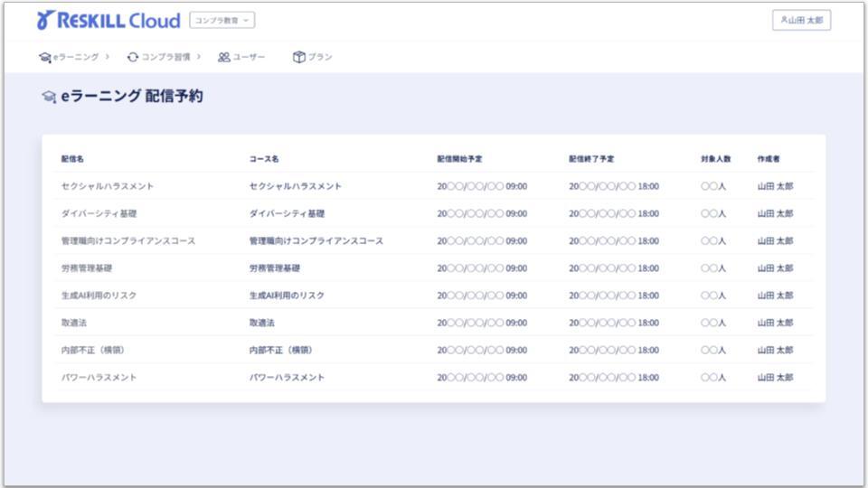The height and width of the screenshot is (488, 868).
Task: Click 山田 太郎 creator in 管理職向けコンプライアンスコース row
Action: click(x=775, y=241)
